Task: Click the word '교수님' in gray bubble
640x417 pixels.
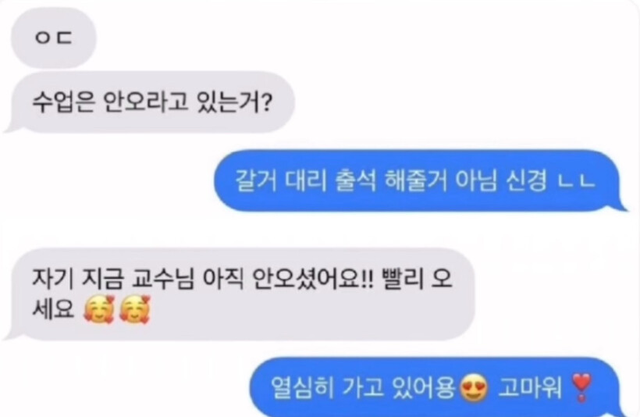Action: 162,279
